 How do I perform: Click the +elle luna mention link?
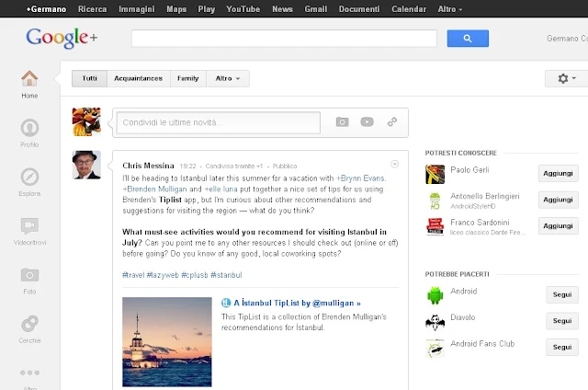coord(220,189)
